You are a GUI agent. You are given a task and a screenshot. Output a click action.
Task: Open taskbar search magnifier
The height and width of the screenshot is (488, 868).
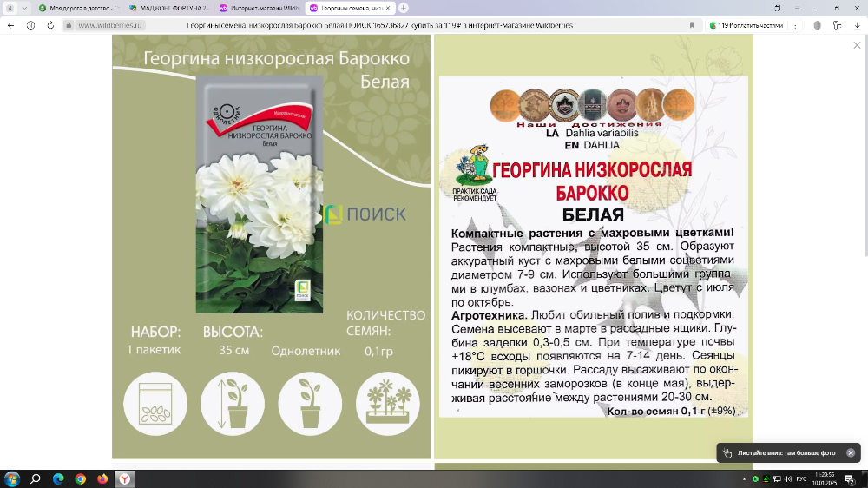tap(36, 478)
